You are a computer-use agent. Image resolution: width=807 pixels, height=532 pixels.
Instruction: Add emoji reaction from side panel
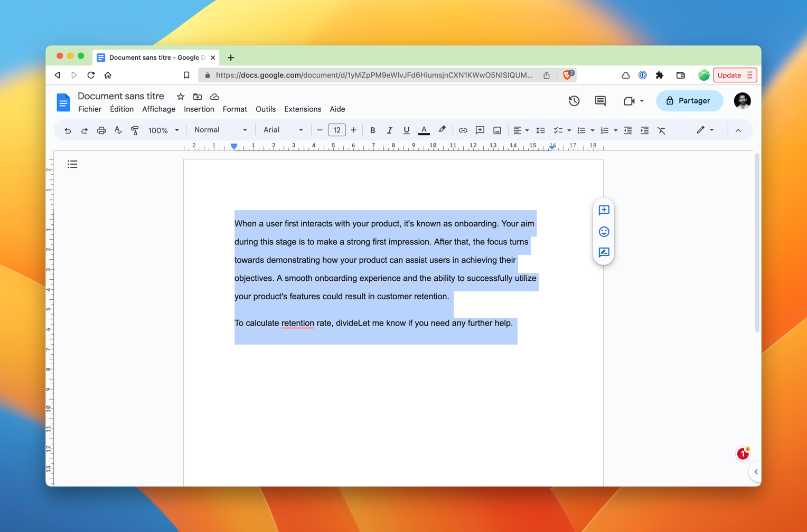pos(604,232)
